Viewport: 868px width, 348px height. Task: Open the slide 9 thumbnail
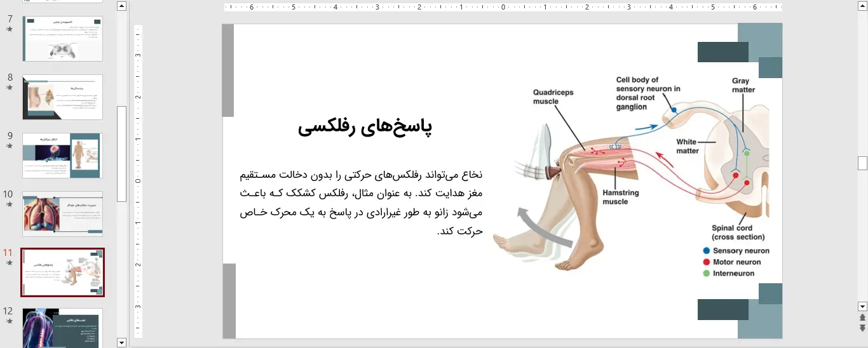(x=62, y=156)
